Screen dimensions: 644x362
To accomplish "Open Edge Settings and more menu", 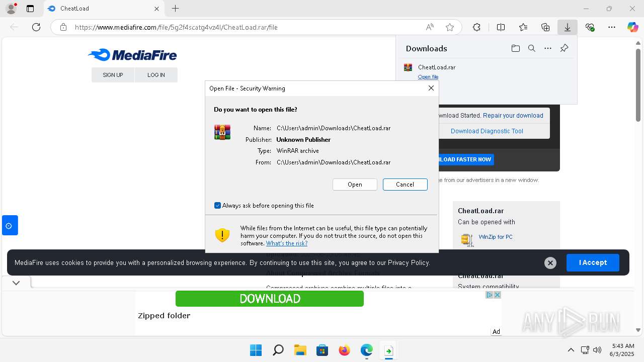I will (612, 27).
